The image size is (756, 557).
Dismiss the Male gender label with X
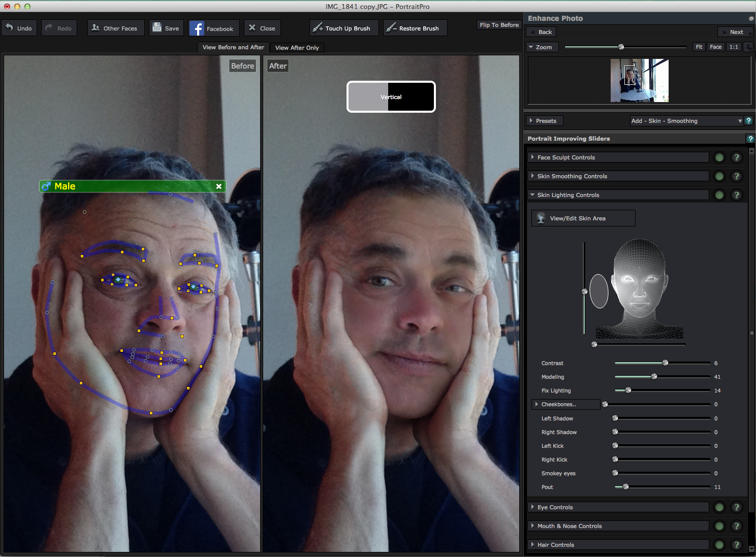(219, 186)
